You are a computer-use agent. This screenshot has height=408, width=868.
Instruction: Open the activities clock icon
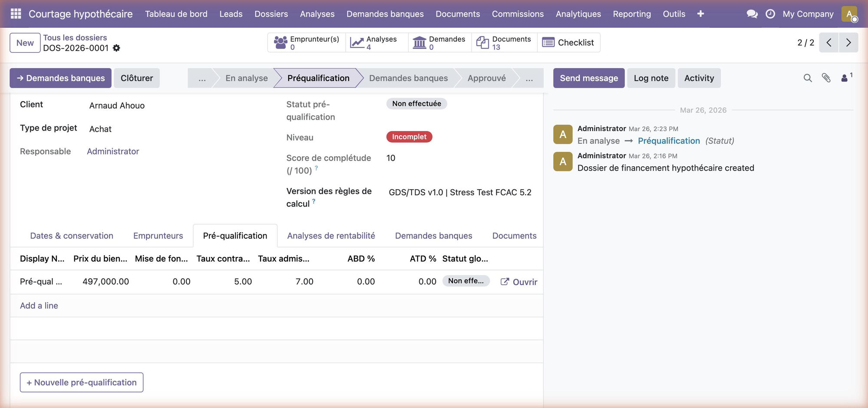[770, 14]
